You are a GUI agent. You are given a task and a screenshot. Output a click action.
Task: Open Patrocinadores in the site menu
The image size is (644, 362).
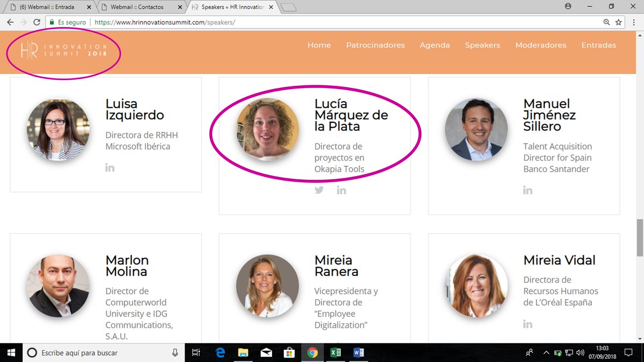[x=375, y=45]
